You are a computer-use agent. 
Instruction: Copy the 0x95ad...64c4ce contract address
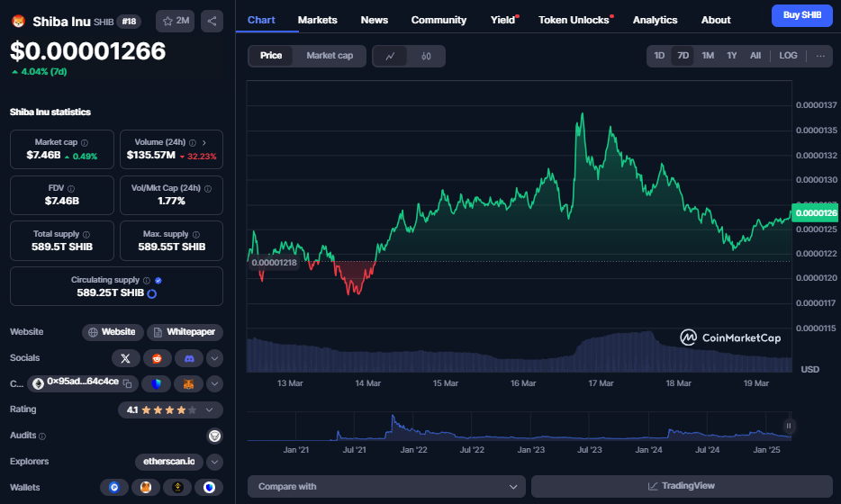tap(127, 383)
